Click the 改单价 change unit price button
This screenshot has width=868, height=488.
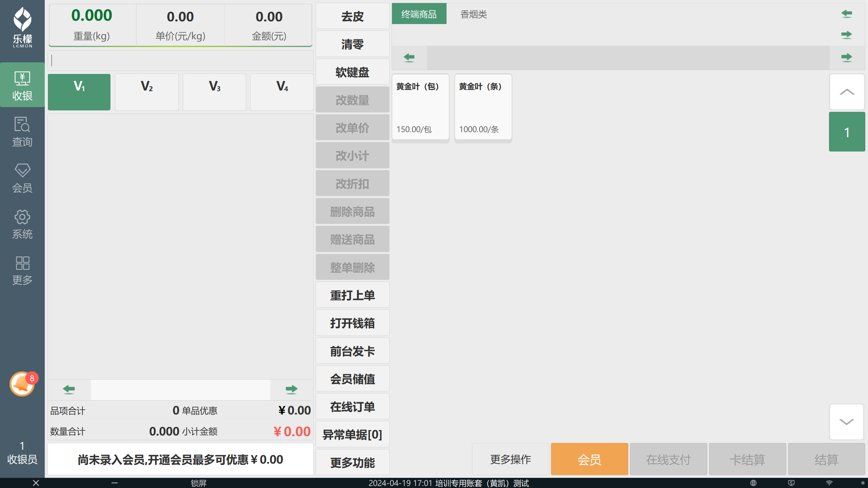click(x=353, y=128)
